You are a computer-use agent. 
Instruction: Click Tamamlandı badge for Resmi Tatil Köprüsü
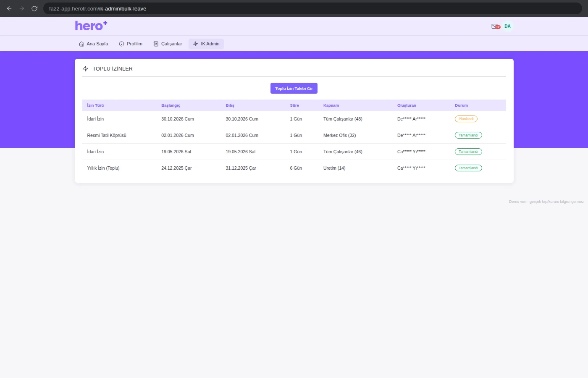click(x=468, y=135)
